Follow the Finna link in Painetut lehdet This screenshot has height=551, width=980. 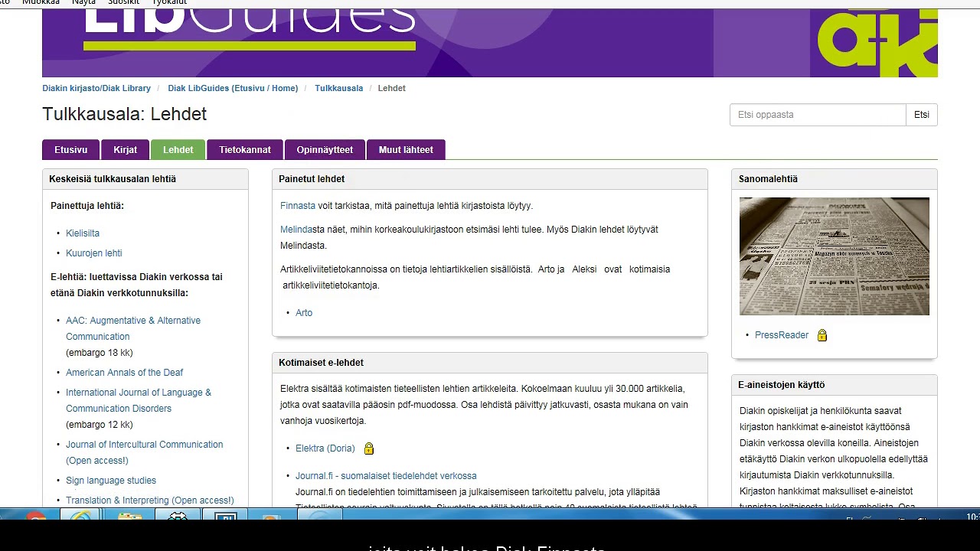[298, 206]
